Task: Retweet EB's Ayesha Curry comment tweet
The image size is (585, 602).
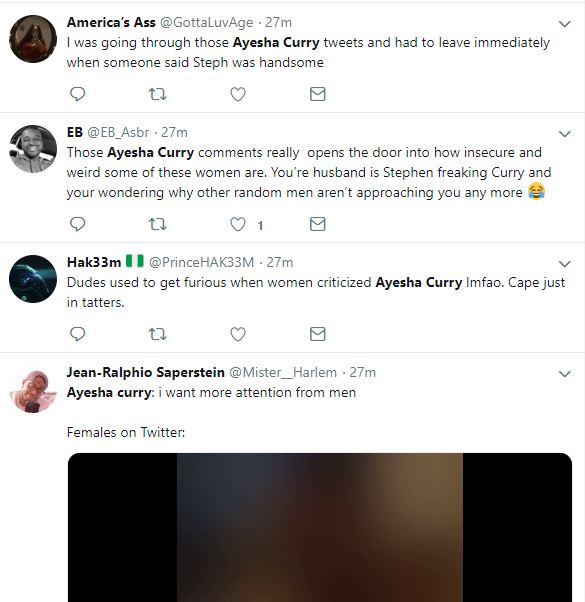Action: click(x=157, y=224)
